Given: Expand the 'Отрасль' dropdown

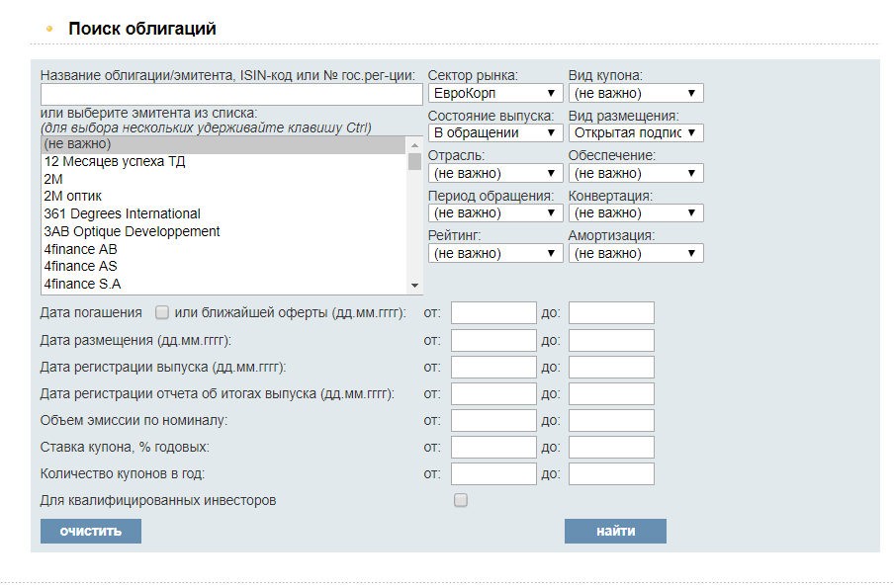Looking at the screenshot, I should click(494, 173).
